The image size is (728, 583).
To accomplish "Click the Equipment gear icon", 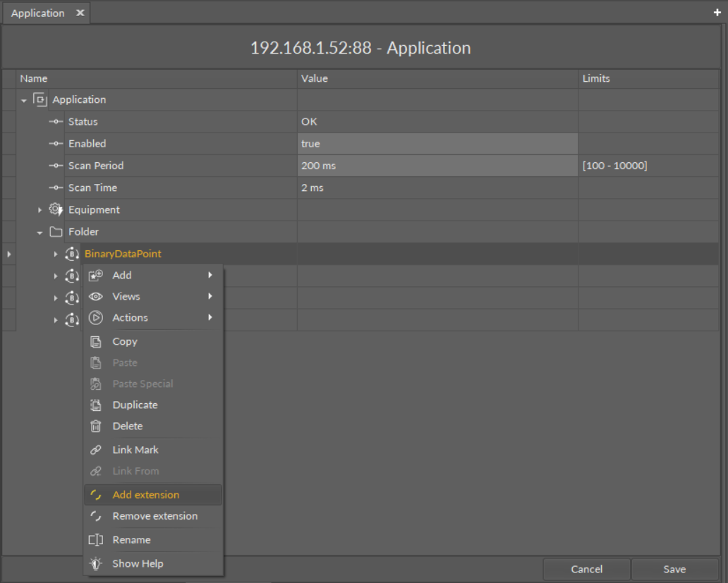I will click(x=56, y=209).
